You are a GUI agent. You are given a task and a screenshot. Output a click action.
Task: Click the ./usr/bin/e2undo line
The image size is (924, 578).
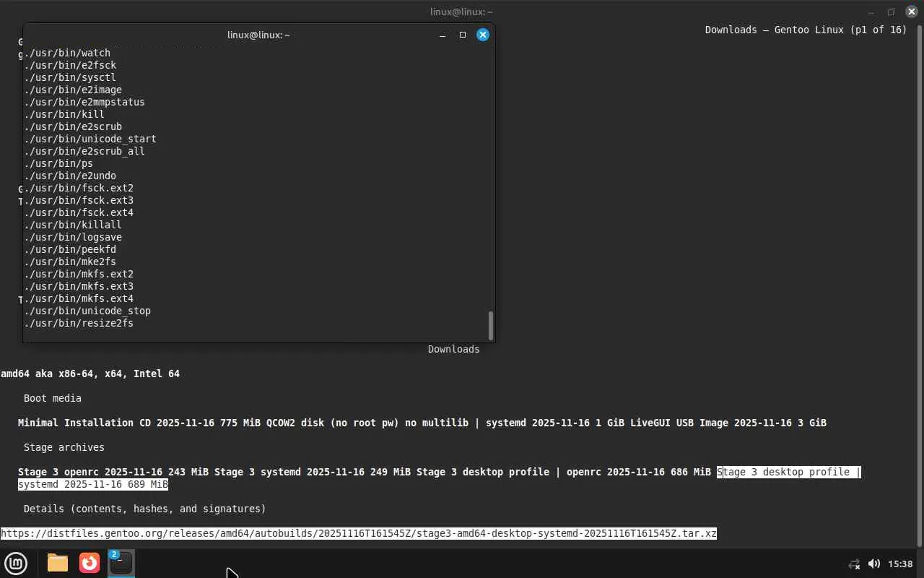(x=70, y=176)
